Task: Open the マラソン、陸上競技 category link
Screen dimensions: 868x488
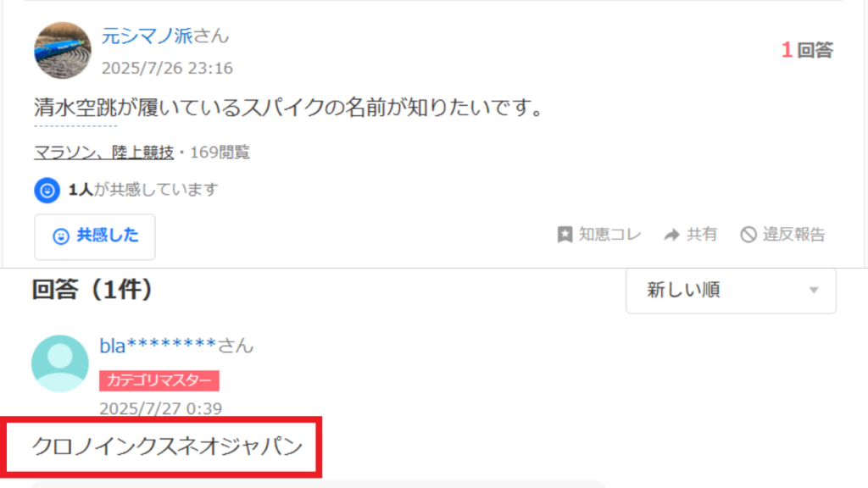Action: pos(104,152)
